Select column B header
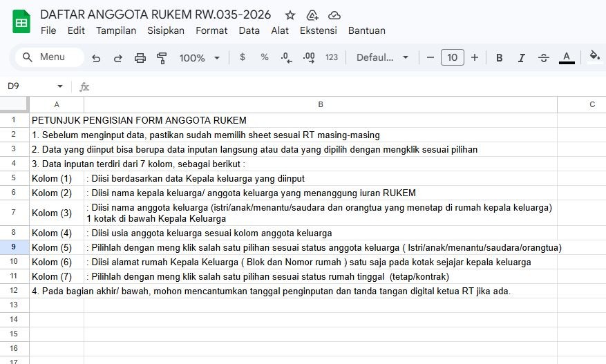Image resolution: width=606 pixels, height=364 pixels. [321, 105]
